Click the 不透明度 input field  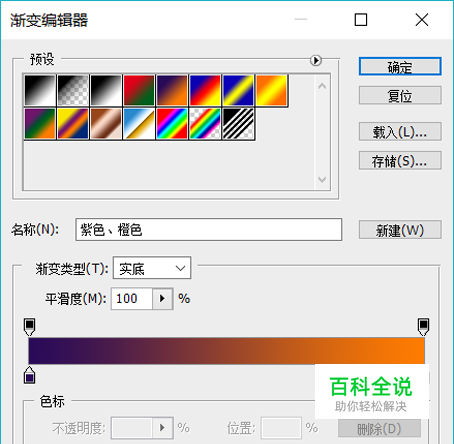click(132, 428)
